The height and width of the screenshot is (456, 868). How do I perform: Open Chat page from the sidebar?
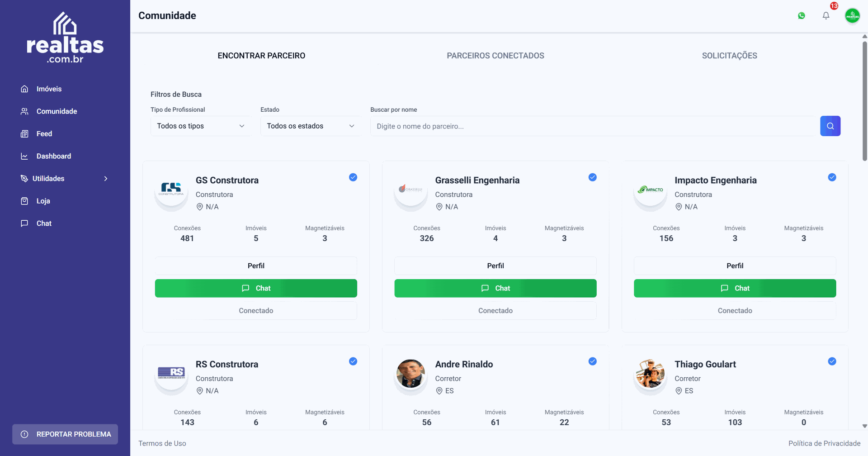(x=44, y=223)
